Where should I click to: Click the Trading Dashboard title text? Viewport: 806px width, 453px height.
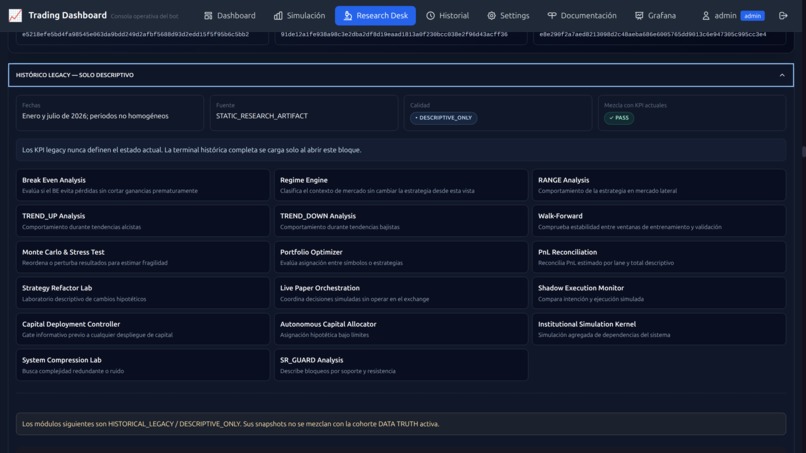[x=68, y=15]
